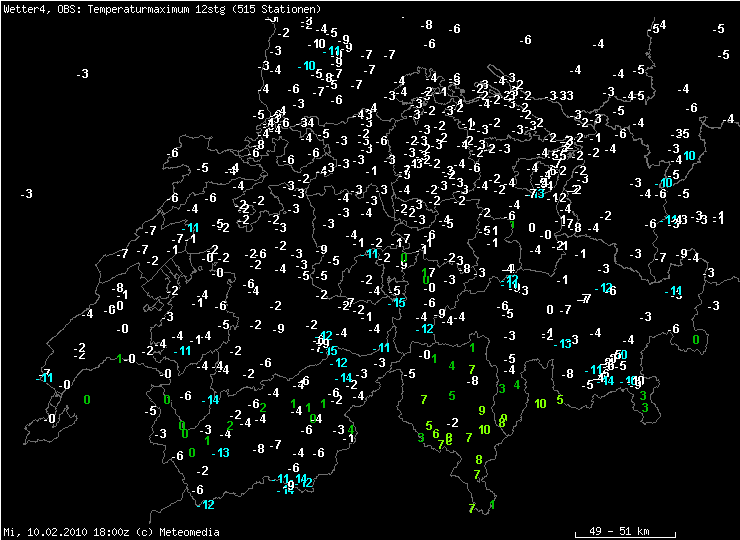Select the isolated green 0 near the right edge
This screenshot has width=740, height=540.
click(x=696, y=340)
